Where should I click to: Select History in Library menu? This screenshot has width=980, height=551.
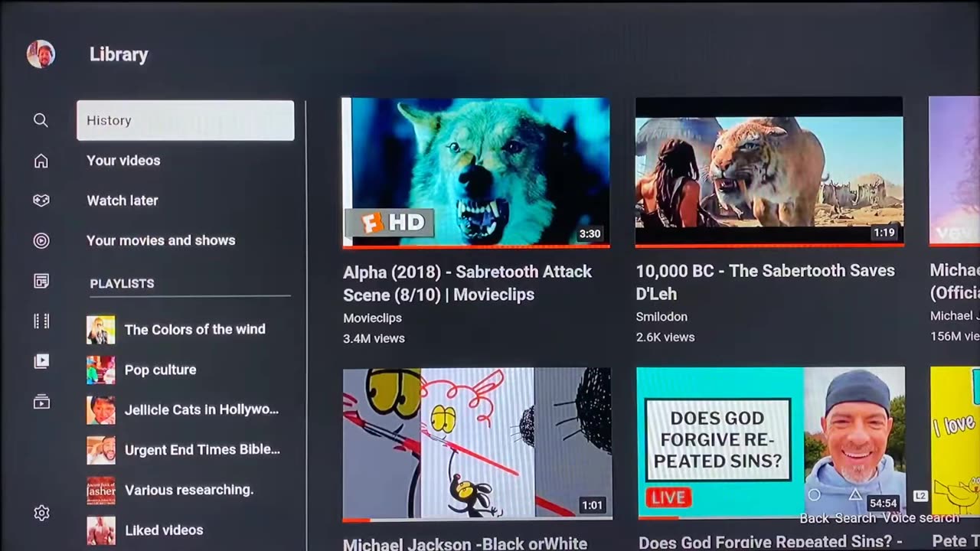[x=185, y=120]
